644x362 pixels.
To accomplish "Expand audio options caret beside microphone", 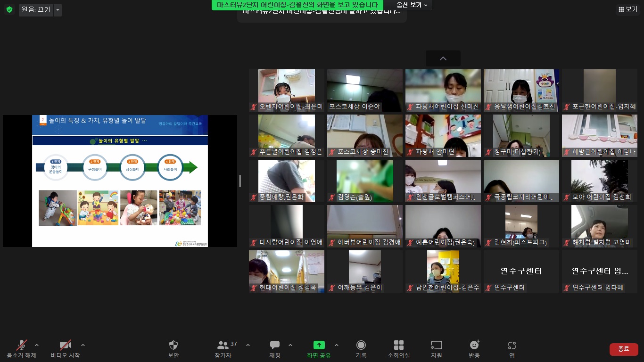I will point(37,345).
